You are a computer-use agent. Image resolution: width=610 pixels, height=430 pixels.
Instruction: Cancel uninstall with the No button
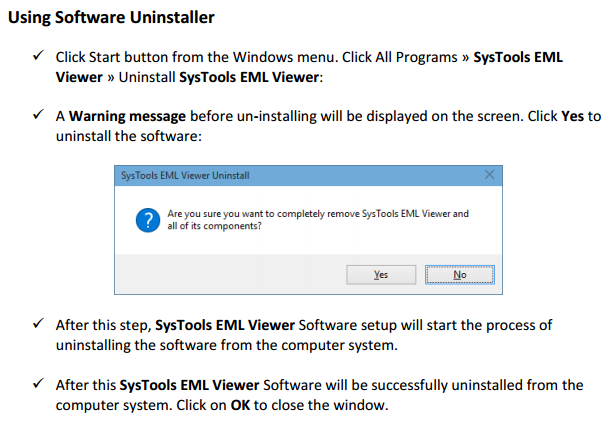coord(459,275)
